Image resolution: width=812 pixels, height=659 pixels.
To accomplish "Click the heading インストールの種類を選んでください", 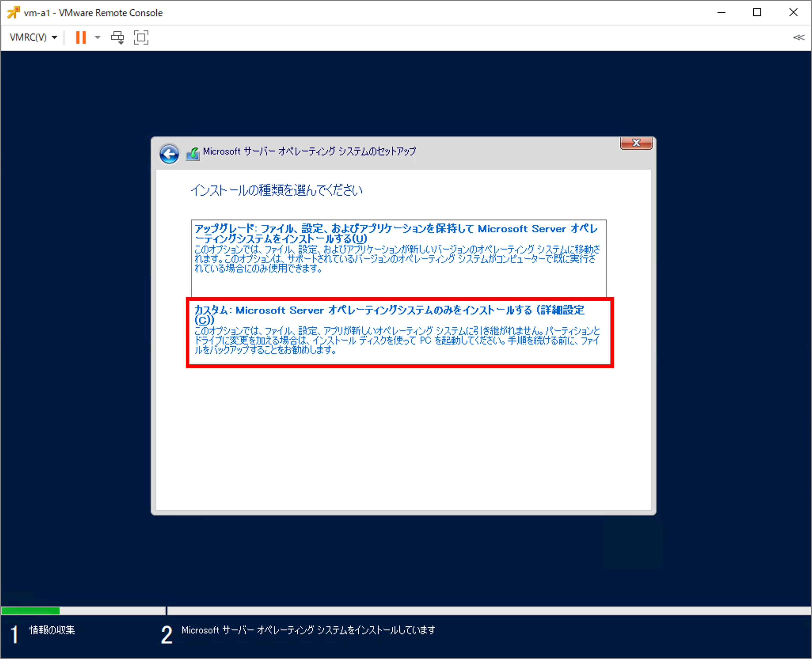I will 276,190.
